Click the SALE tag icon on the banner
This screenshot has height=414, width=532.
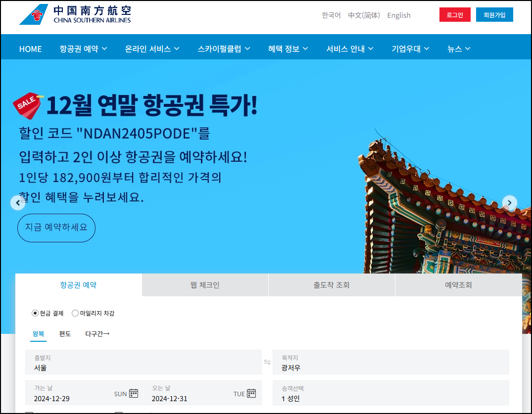[27, 104]
